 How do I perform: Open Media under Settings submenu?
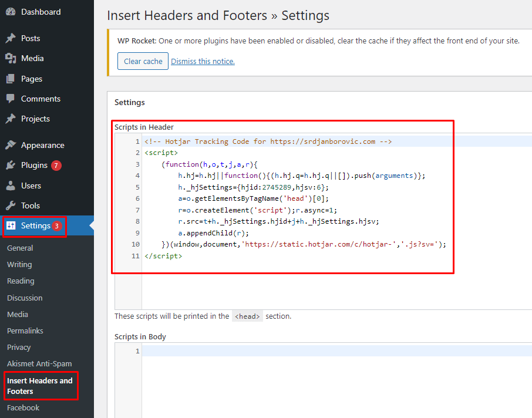coord(18,315)
